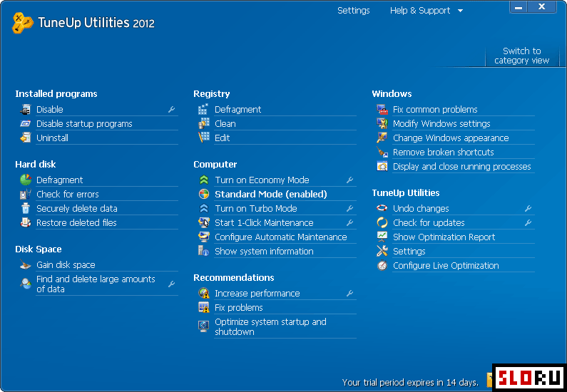Open Display and close running processes

click(x=461, y=166)
